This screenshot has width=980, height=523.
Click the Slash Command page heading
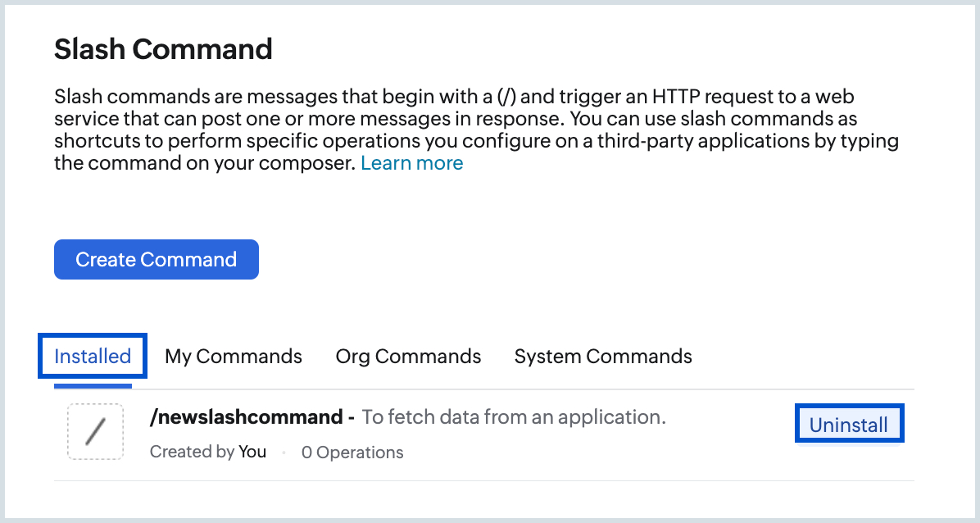coord(163,49)
